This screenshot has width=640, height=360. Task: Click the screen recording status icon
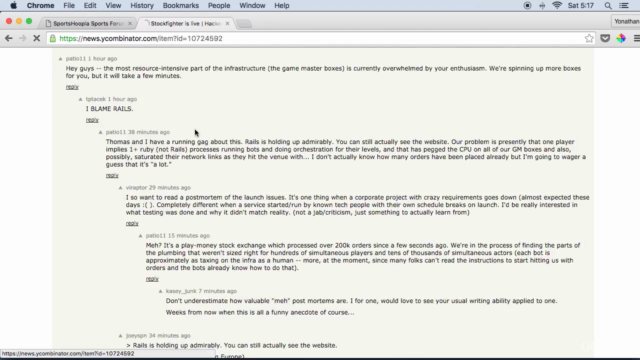point(527,6)
